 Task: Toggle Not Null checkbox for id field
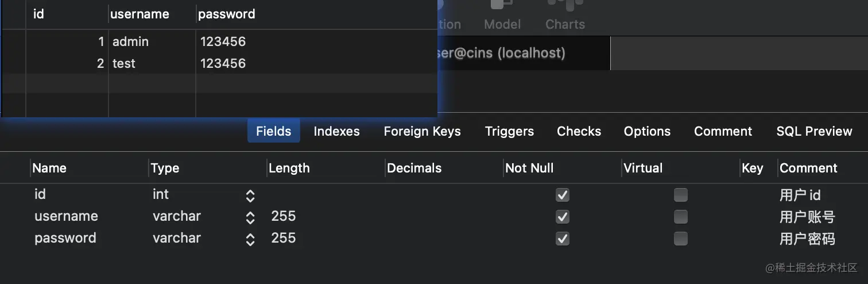563,195
